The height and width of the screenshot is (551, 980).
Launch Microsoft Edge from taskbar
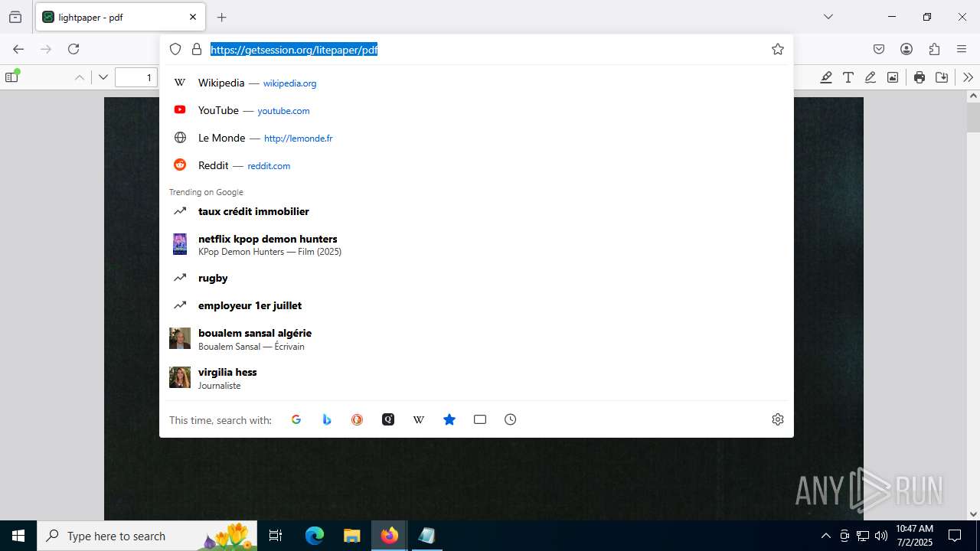point(315,536)
